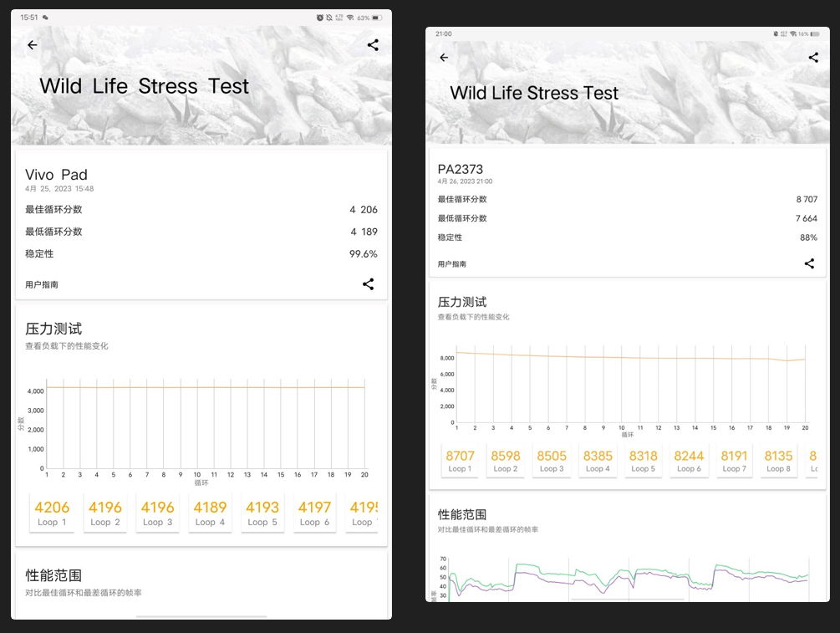Tap the alarm icon in Vivo Pad status bar
840x633 pixels.
pos(320,18)
